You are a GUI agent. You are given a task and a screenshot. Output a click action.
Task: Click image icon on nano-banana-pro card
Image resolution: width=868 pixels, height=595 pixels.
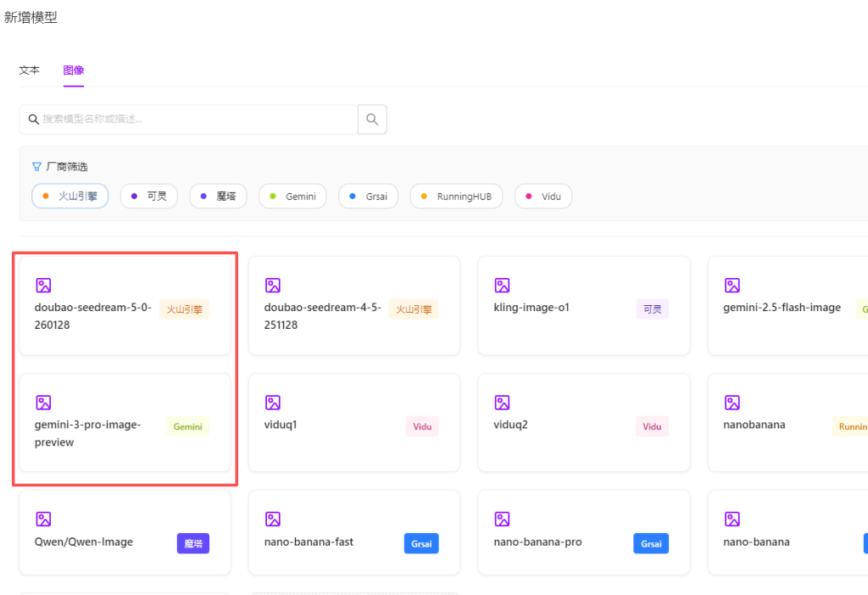pyautogui.click(x=502, y=519)
